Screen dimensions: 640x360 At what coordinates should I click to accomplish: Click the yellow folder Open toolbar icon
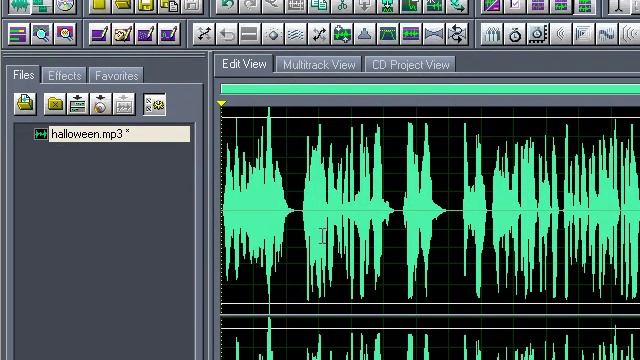click(122, 6)
